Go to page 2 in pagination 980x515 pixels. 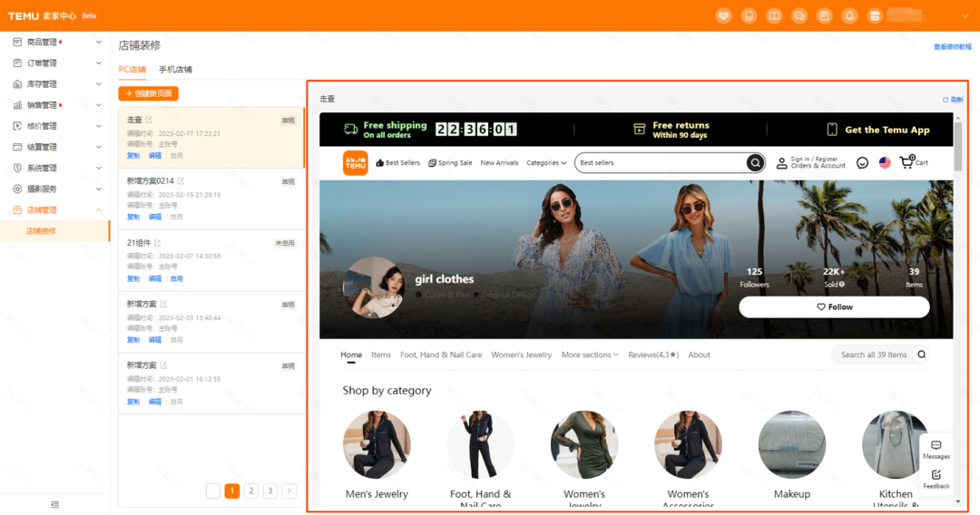pos(251,491)
